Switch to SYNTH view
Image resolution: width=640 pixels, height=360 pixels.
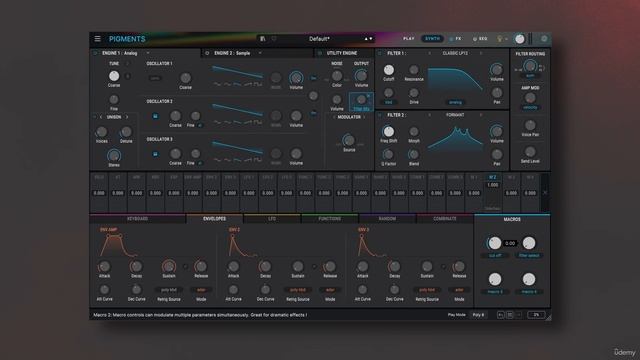pos(432,39)
